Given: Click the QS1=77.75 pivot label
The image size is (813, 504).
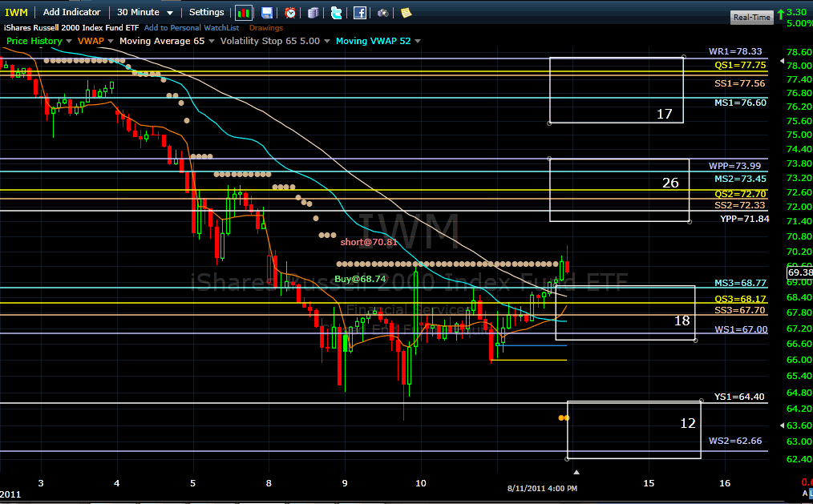Looking at the screenshot, I should point(740,65).
